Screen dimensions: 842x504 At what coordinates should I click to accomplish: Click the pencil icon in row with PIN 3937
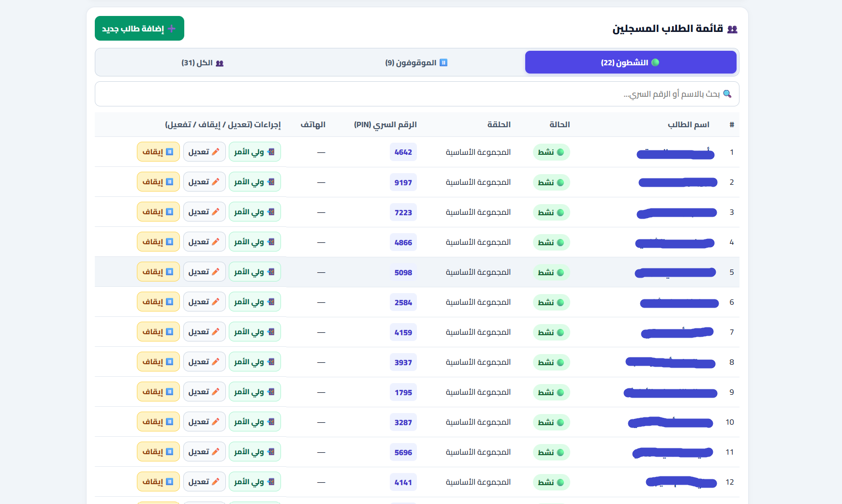216,362
